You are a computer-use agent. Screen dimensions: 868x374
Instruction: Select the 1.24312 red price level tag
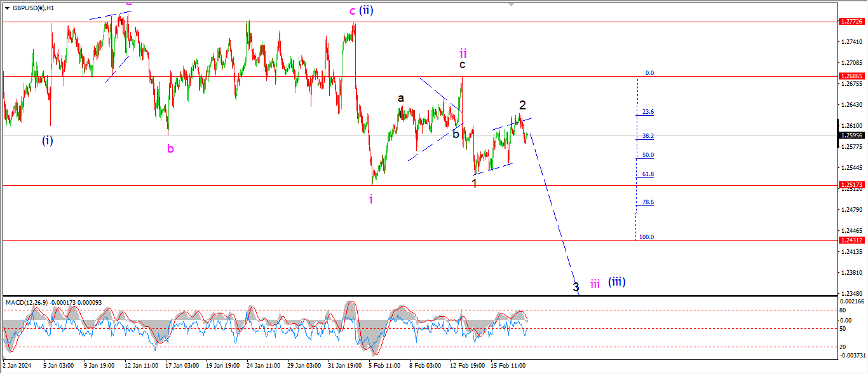tap(852, 240)
